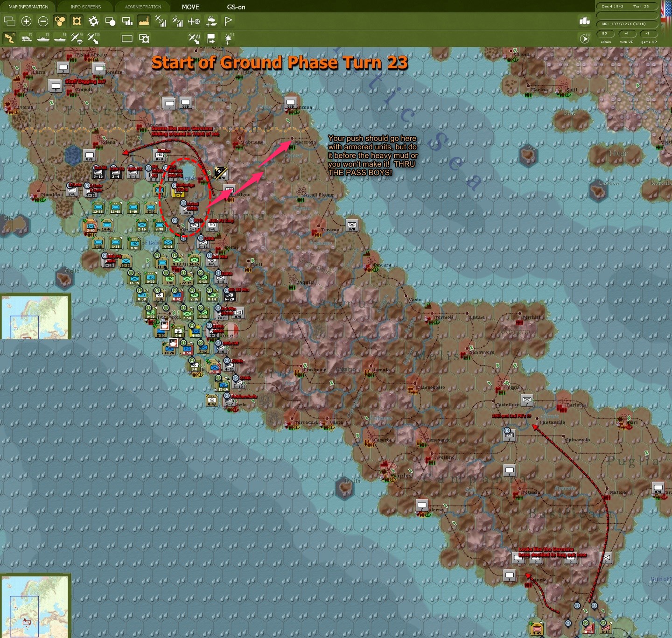
Task: End the turn with the F12 arrow button
Action: coord(585,38)
